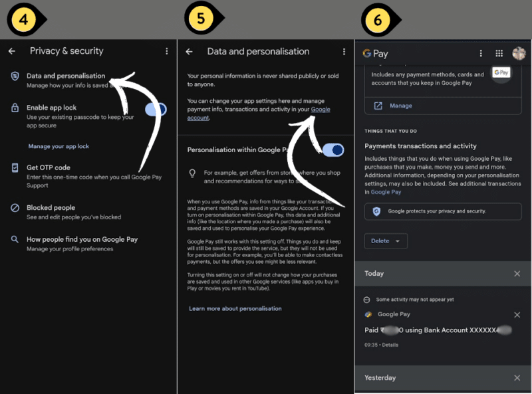Toggle Personalisation within Google Pay switch
The height and width of the screenshot is (394, 532).
click(332, 150)
